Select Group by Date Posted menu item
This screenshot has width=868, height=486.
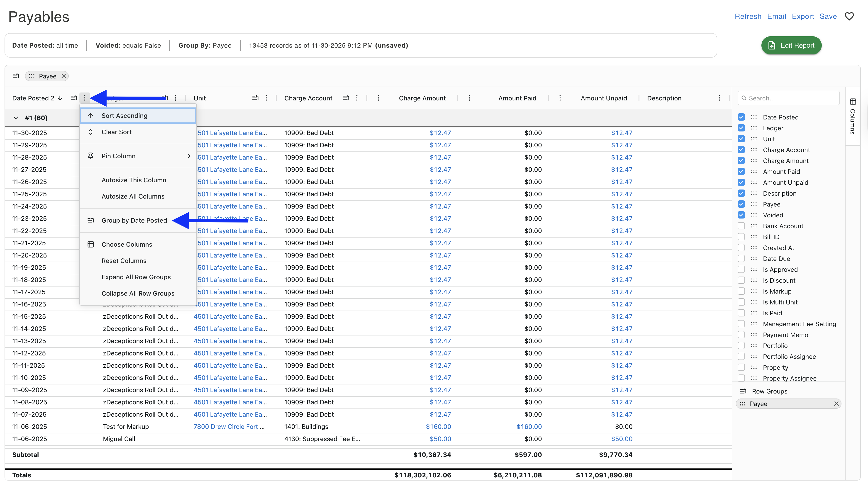(x=134, y=220)
